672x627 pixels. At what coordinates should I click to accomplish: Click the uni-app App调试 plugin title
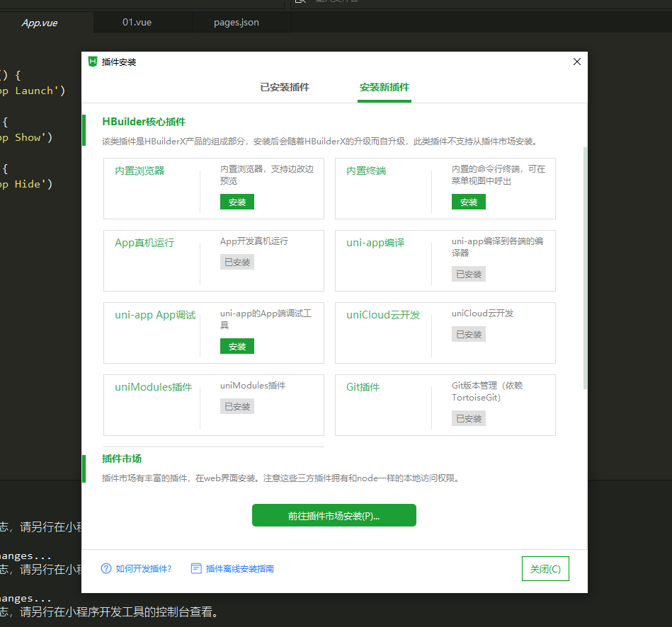pyautogui.click(x=155, y=315)
